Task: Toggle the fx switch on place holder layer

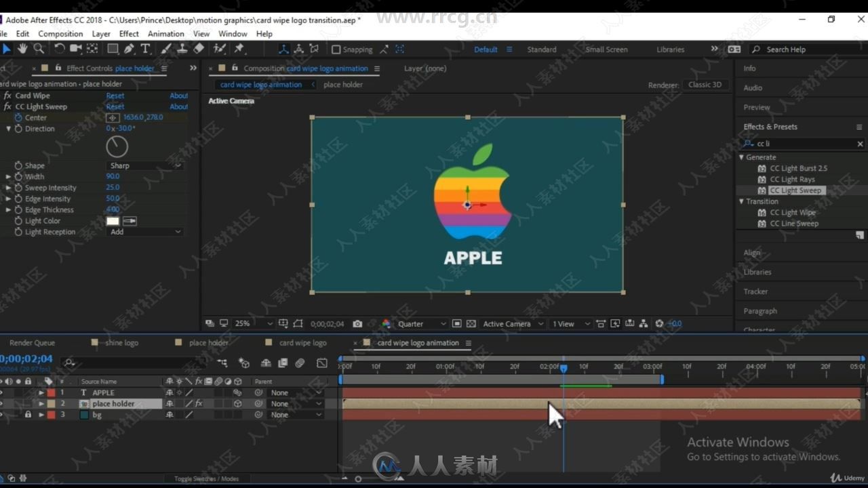Action: [199, 404]
